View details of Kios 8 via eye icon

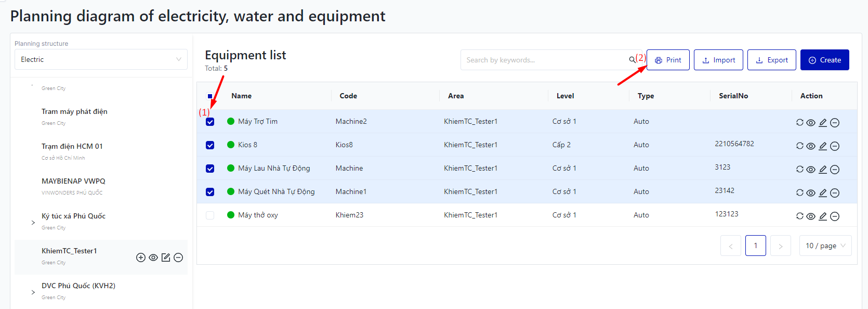pyautogui.click(x=811, y=146)
